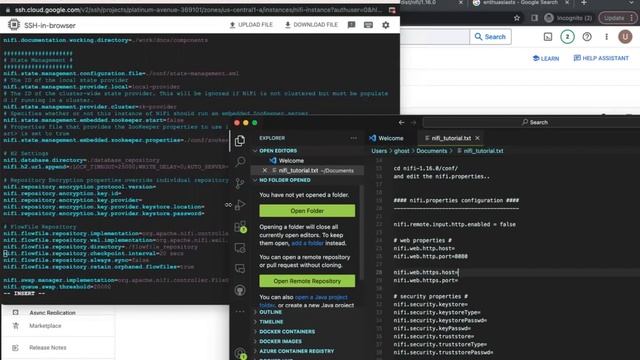Click 'Documents' in the editor breadcrumb
This screenshot has height=360, width=640.
pyautogui.click(x=431, y=151)
